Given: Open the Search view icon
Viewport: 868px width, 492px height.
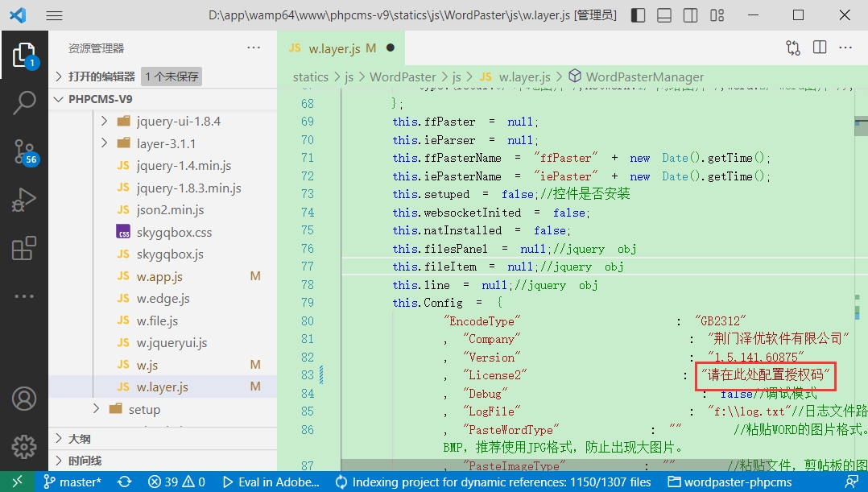Looking at the screenshot, I should tap(24, 102).
